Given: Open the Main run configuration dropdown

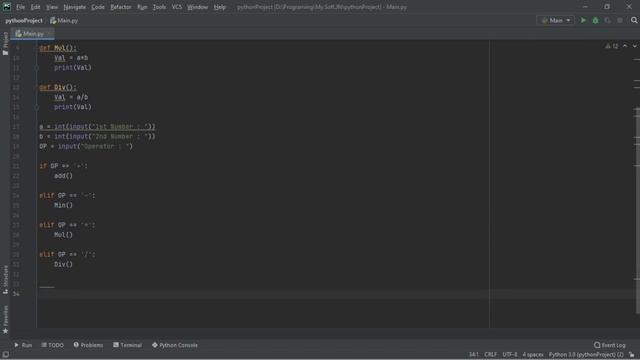Looking at the screenshot, I should [556, 20].
